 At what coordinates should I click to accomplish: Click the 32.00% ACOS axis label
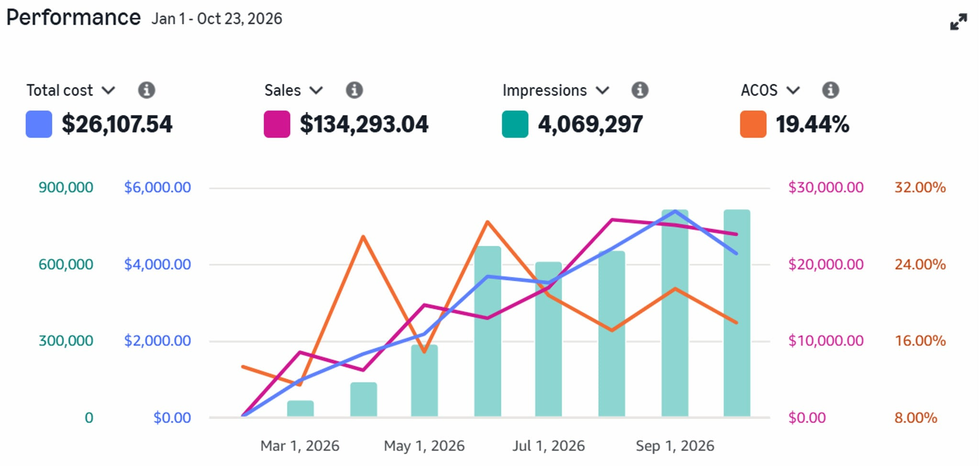(x=920, y=188)
